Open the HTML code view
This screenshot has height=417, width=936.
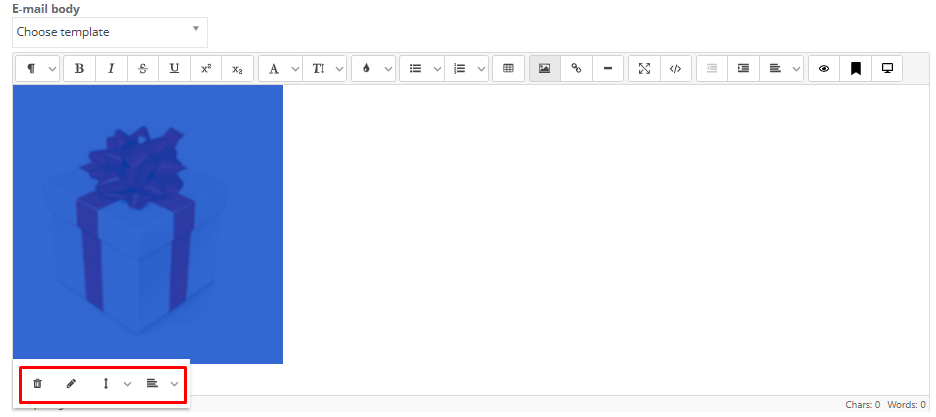676,69
